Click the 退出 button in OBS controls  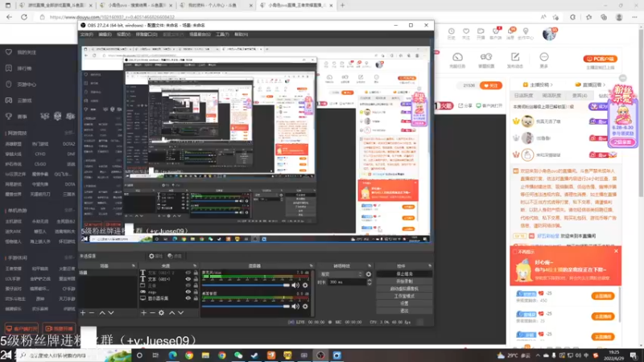(404, 311)
